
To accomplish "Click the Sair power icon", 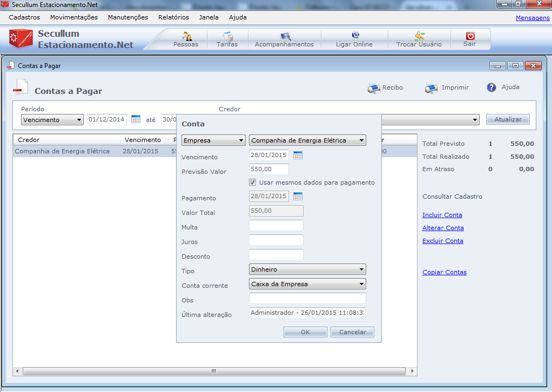I will 470,36.
